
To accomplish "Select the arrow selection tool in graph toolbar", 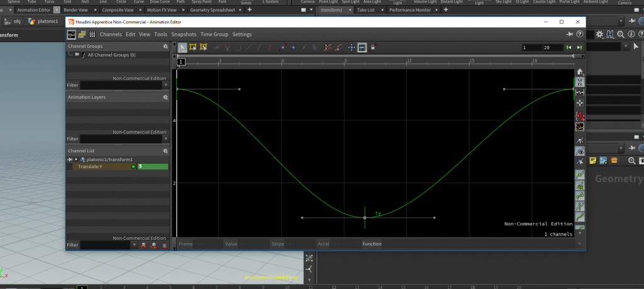I will click(182, 47).
